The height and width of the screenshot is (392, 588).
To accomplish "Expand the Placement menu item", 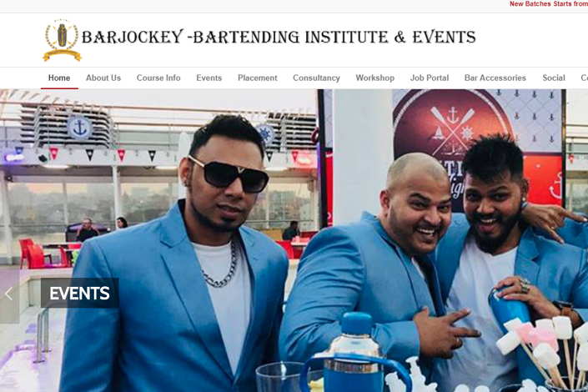I will click(x=257, y=78).
